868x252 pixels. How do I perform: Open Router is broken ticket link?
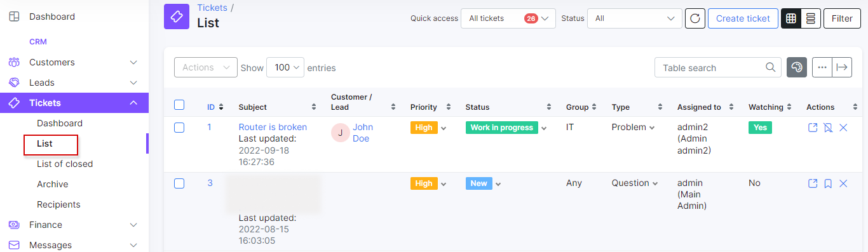point(273,127)
